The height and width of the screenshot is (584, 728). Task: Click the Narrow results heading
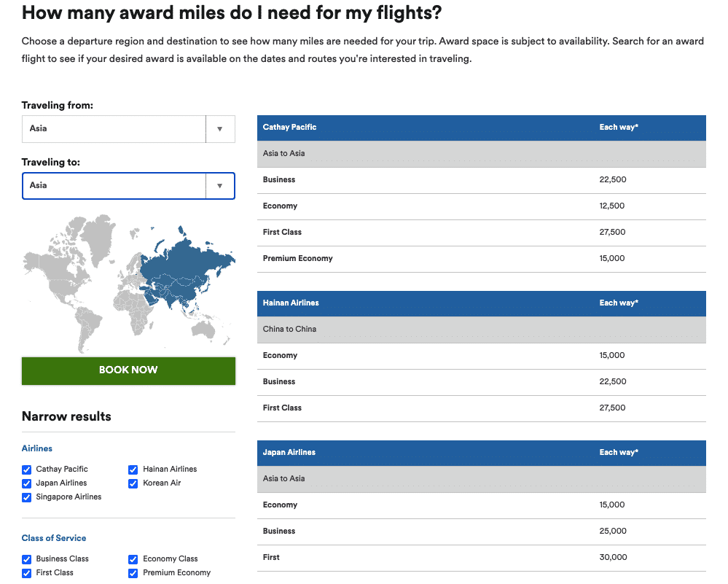click(x=66, y=417)
